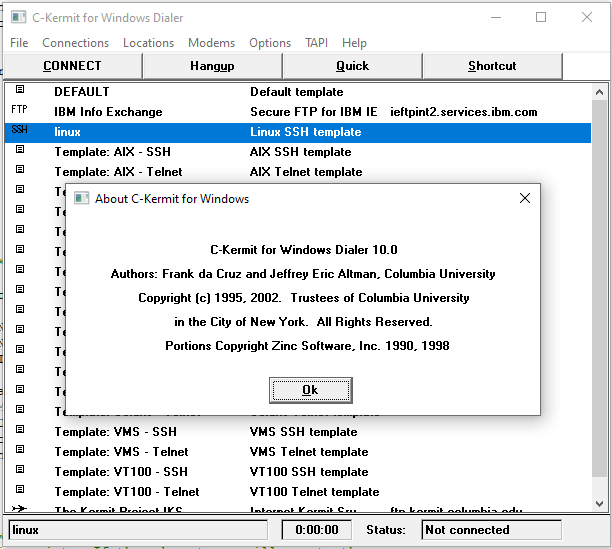Click the icon beside Template: VT100 - Telnet
612x549 pixels.
pos(20,489)
